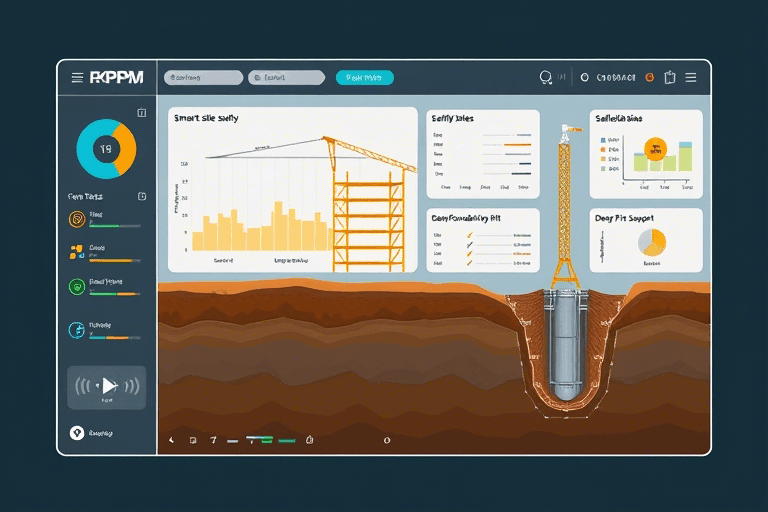This screenshot has width=768, height=512.
Task: Select the blue circular sidebar item icon
Action: click(x=76, y=330)
